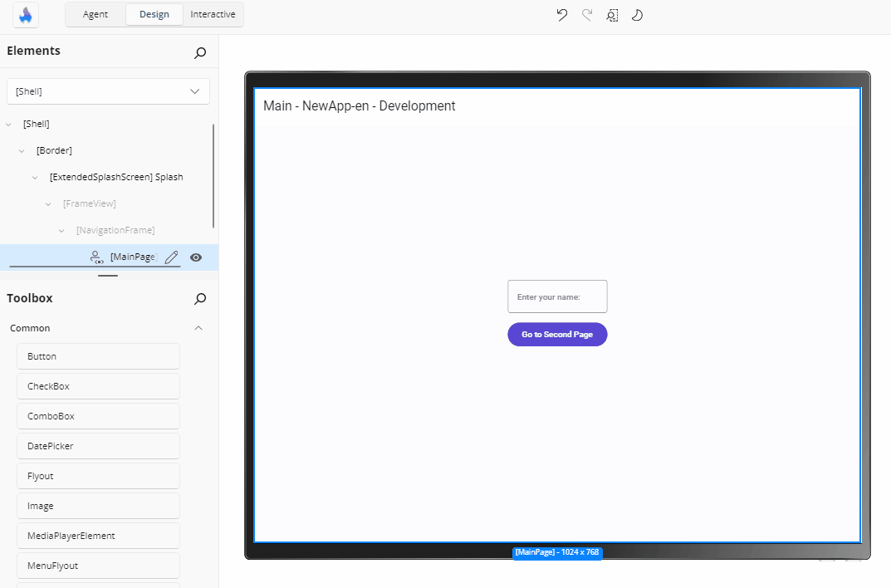Click the search icon in the Toolbox panel
The width and height of the screenshot is (891, 588).
199,299
